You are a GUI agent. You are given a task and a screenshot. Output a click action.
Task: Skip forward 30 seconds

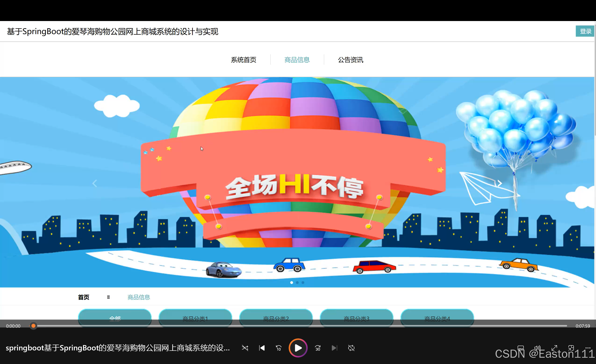tap(317, 348)
